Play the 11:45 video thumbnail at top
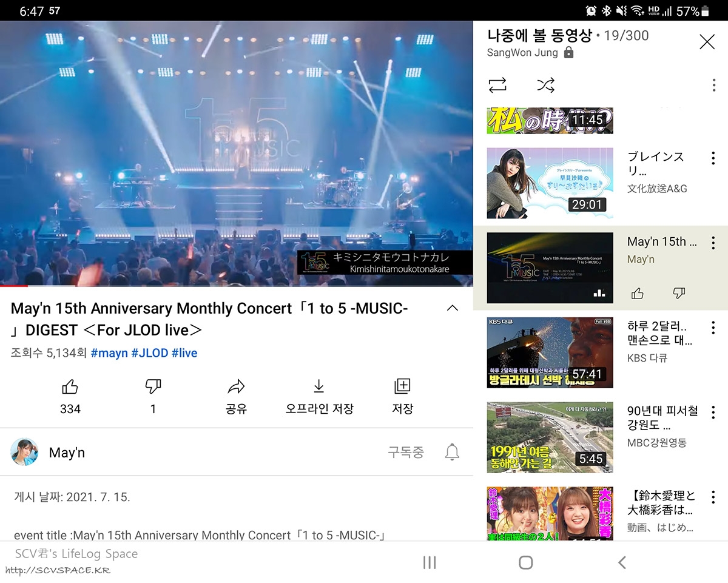The height and width of the screenshot is (583, 728). point(550,121)
